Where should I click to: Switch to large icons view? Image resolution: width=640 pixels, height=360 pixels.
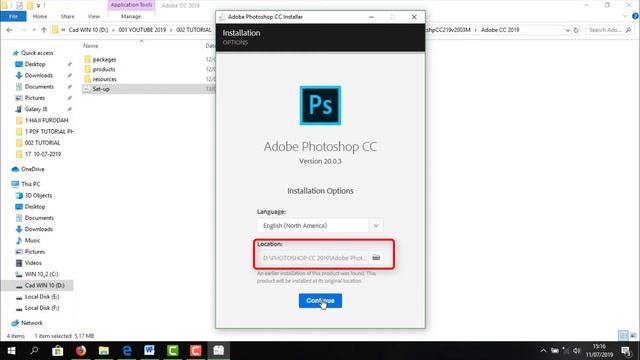[633, 336]
